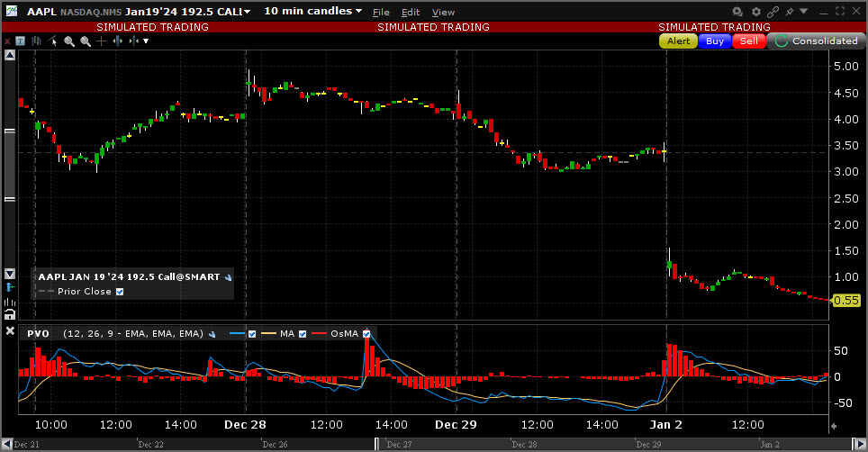Click the PVO indicator label
Screen dimensions: 868x452
(x=38, y=334)
